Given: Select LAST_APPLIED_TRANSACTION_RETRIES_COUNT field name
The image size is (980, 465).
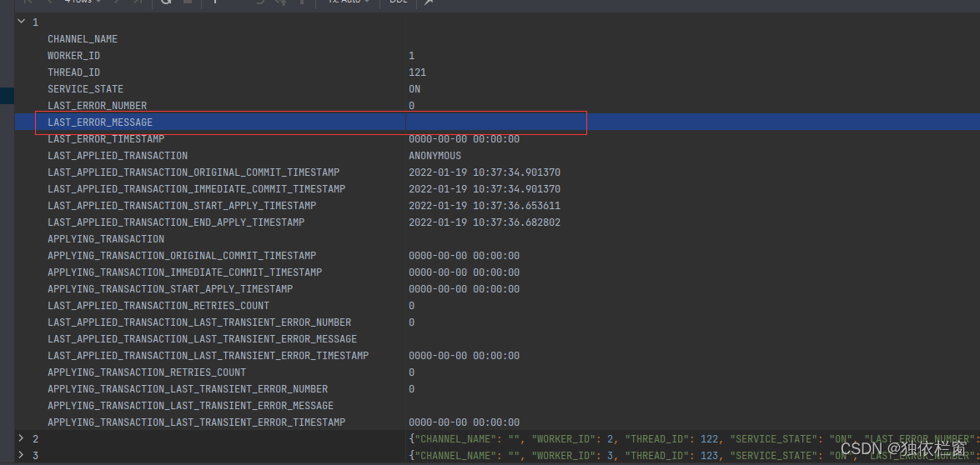Looking at the screenshot, I should tap(158, 306).
